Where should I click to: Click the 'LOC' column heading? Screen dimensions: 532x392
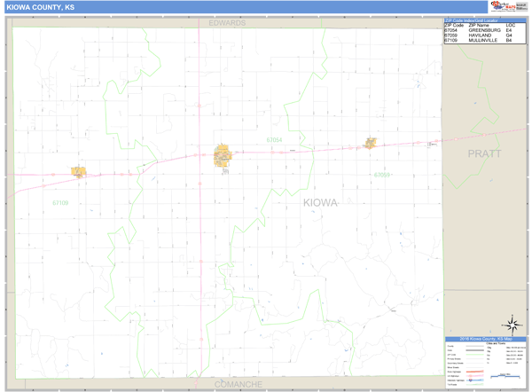click(511, 25)
